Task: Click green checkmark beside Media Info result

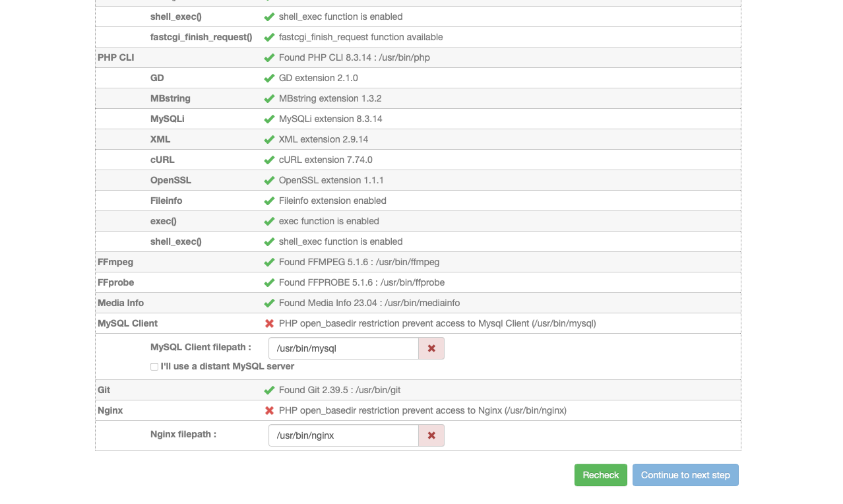Action: tap(269, 303)
